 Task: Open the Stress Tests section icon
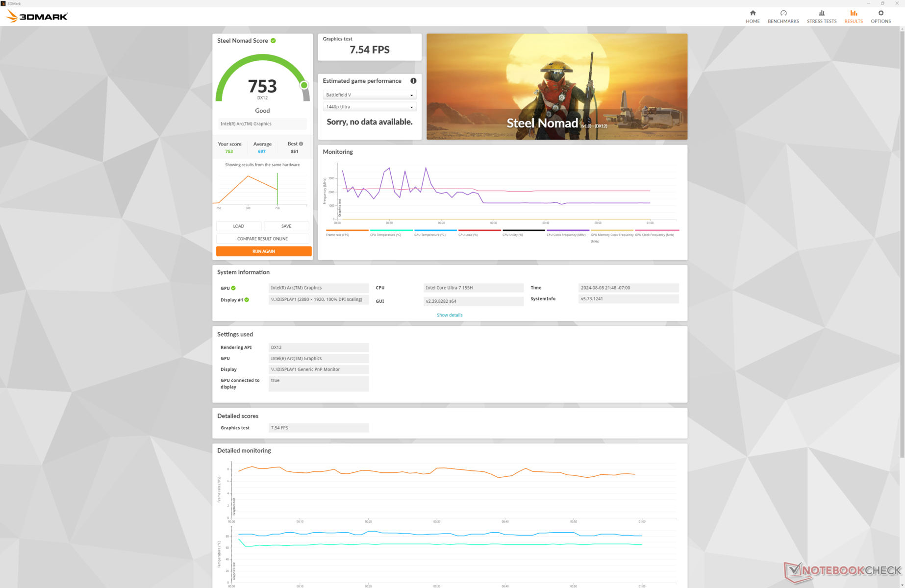pos(821,13)
